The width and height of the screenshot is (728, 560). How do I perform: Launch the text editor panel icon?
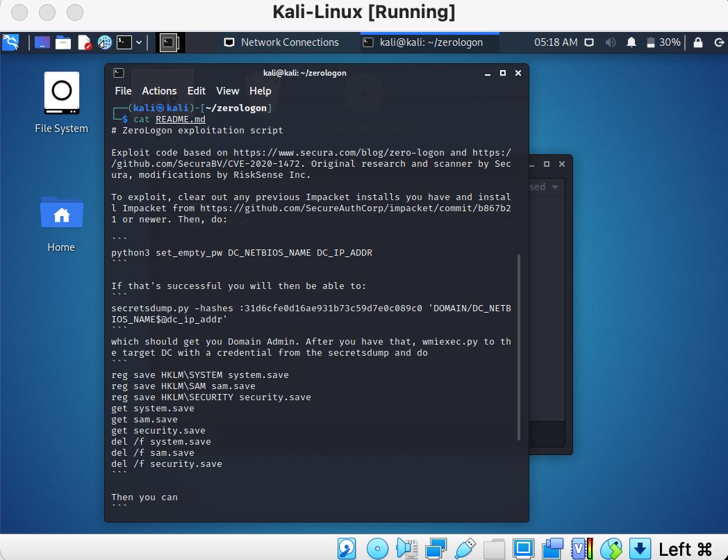[x=84, y=42]
